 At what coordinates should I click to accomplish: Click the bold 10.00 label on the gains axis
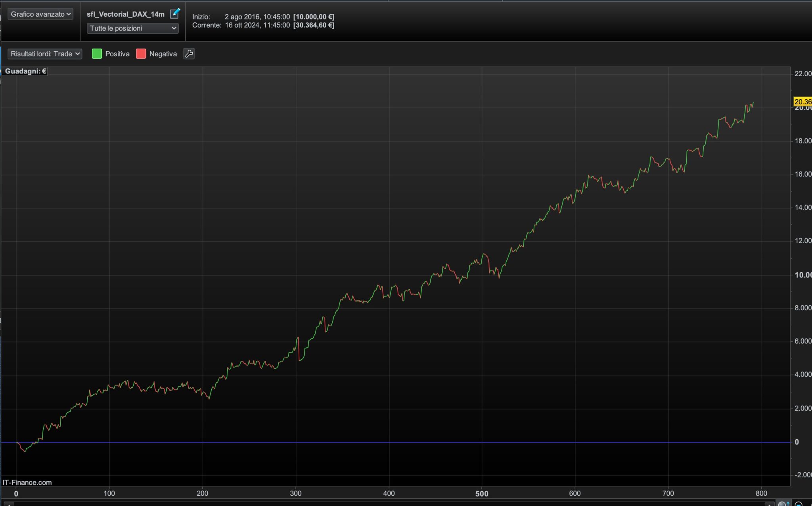[803, 275]
